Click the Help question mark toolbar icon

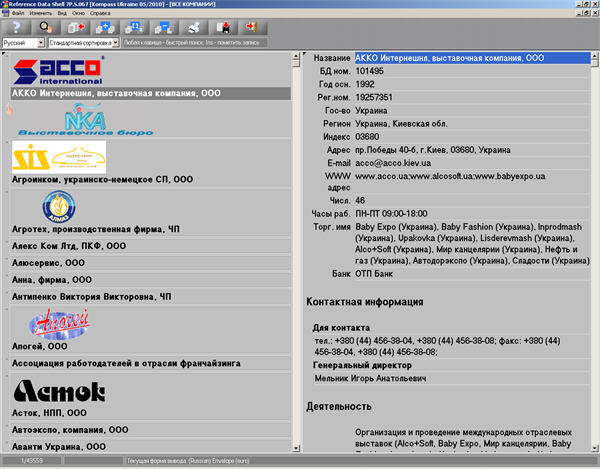pos(16,28)
